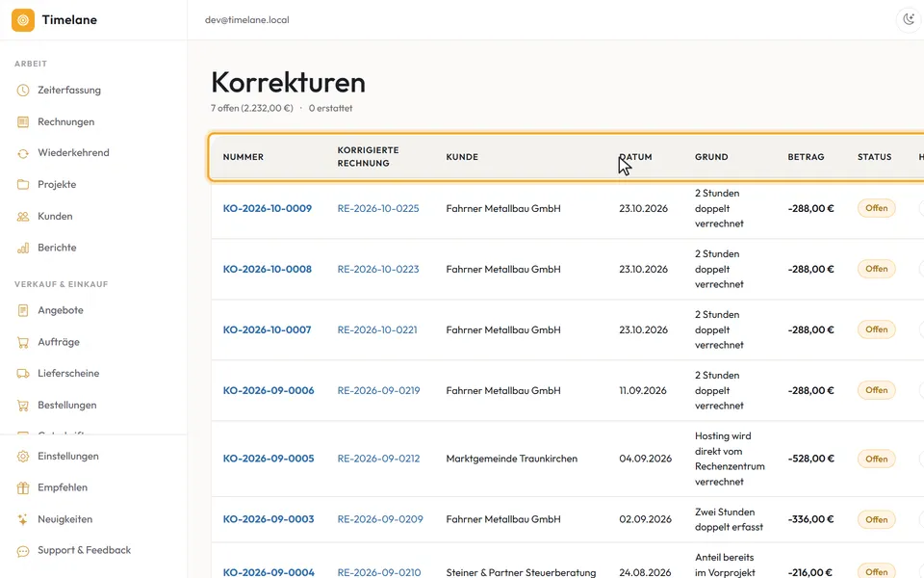
Task: Click the Kunden people icon
Action: click(23, 217)
